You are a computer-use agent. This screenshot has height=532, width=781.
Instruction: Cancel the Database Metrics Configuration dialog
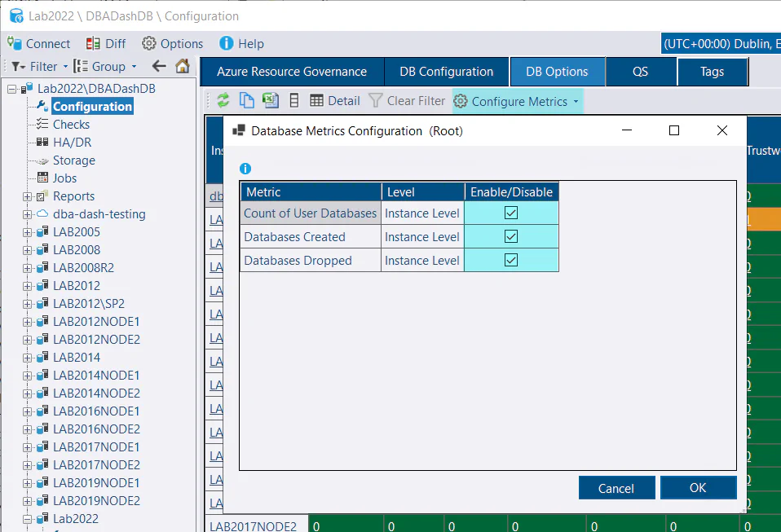(616, 487)
